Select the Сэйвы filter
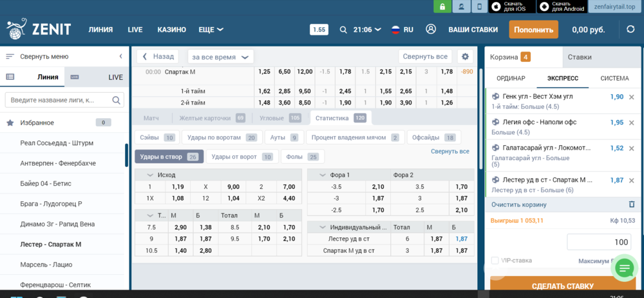Image resolution: width=644 pixels, height=298 pixels. [x=157, y=137]
